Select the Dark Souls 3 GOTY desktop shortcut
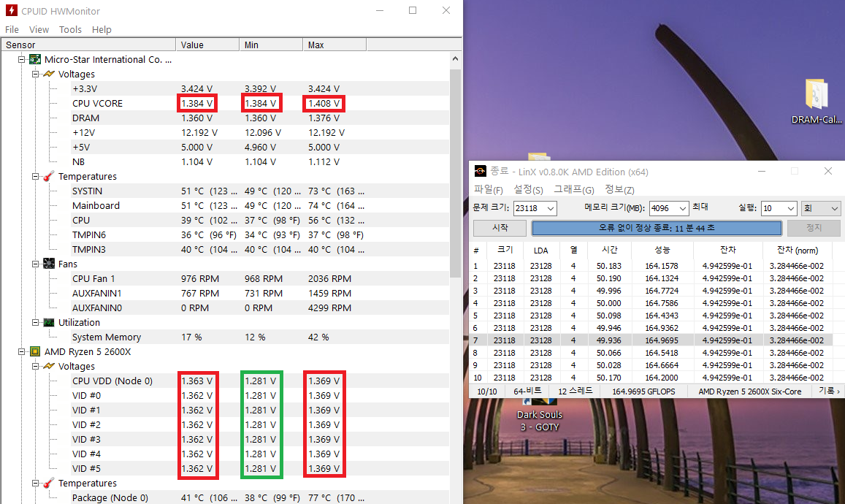 click(540, 415)
